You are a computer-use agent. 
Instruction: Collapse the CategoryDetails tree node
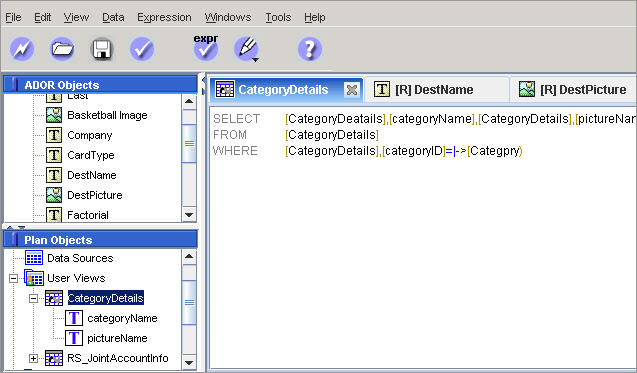tap(33, 299)
